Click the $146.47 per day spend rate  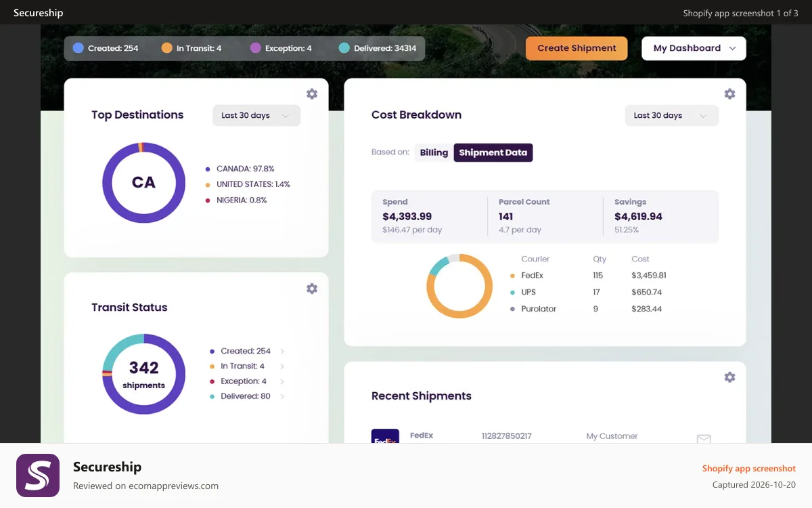click(x=412, y=230)
